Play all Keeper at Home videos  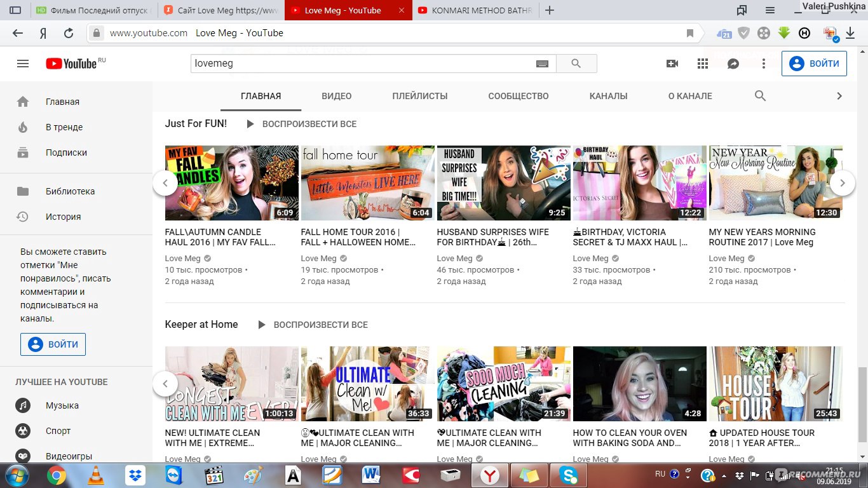[x=313, y=325]
